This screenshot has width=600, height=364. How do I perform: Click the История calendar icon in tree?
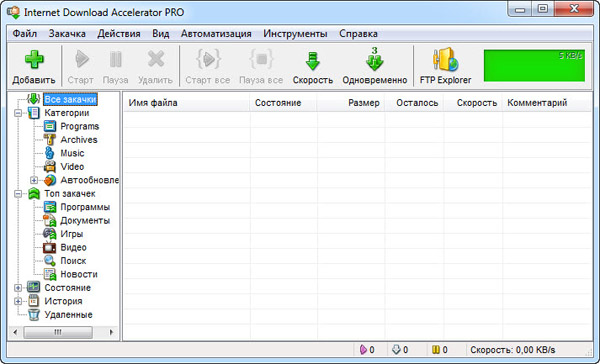[x=34, y=301]
